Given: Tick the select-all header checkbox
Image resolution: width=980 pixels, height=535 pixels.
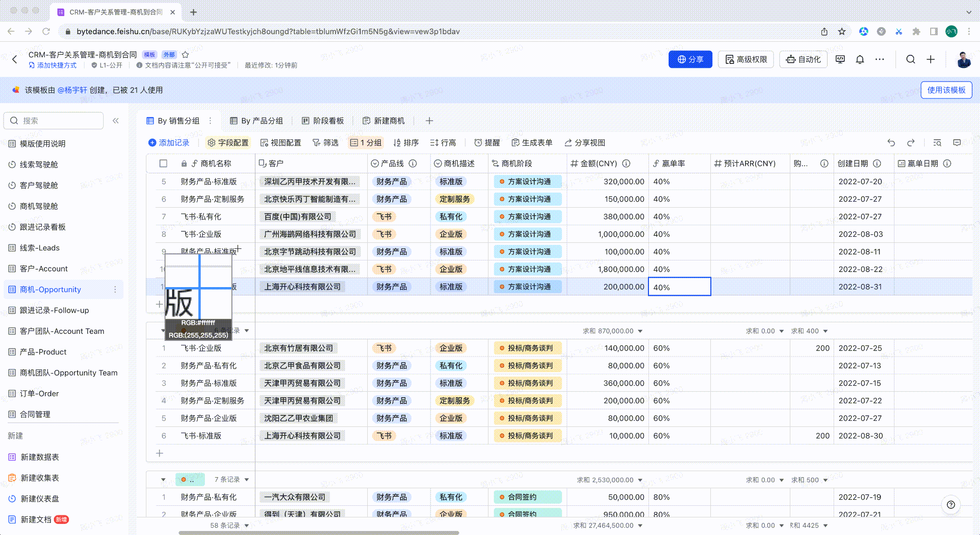Looking at the screenshot, I should pos(163,163).
